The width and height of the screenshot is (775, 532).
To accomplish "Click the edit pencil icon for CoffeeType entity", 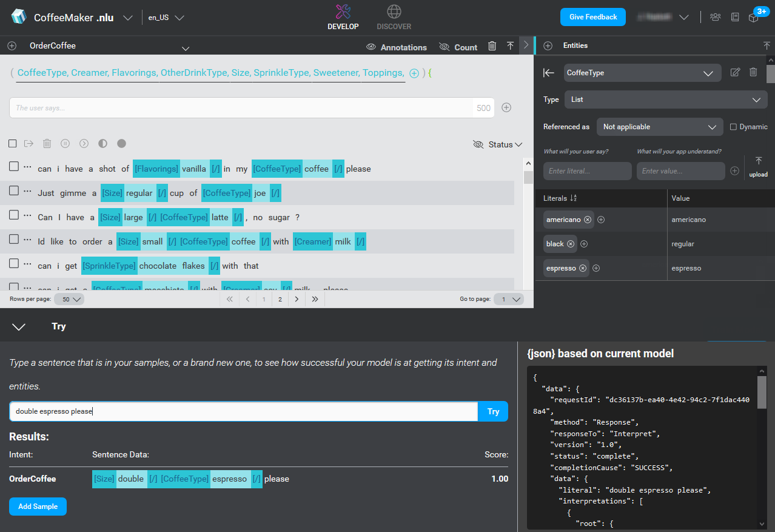I will (735, 72).
